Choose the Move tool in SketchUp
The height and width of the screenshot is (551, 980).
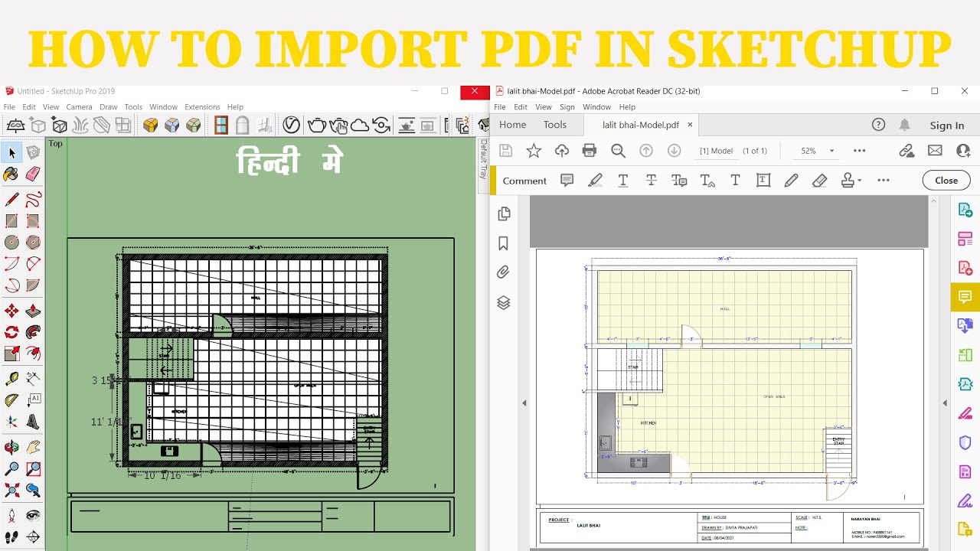pyautogui.click(x=11, y=311)
